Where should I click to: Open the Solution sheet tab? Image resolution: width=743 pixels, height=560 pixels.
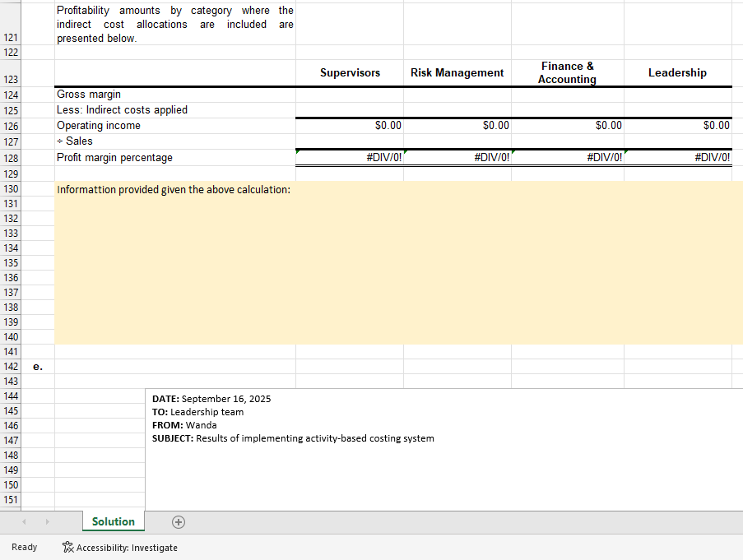click(114, 521)
